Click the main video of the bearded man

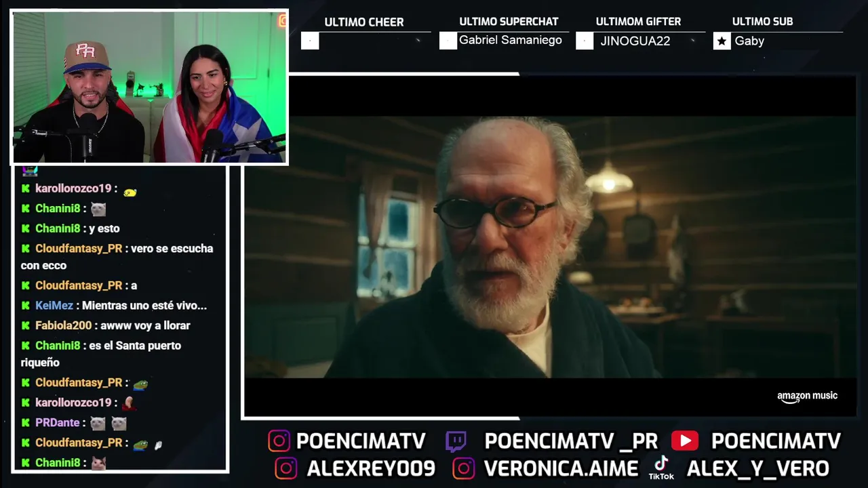pyautogui.click(x=549, y=246)
